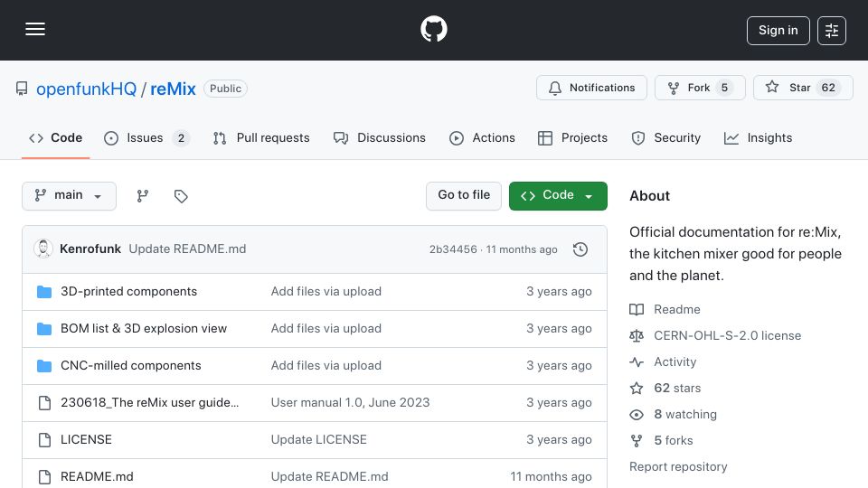Screen dimensions: 868x488
Task: Open the Kenrofunk author link
Action: pyautogui.click(x=90, y=249)
